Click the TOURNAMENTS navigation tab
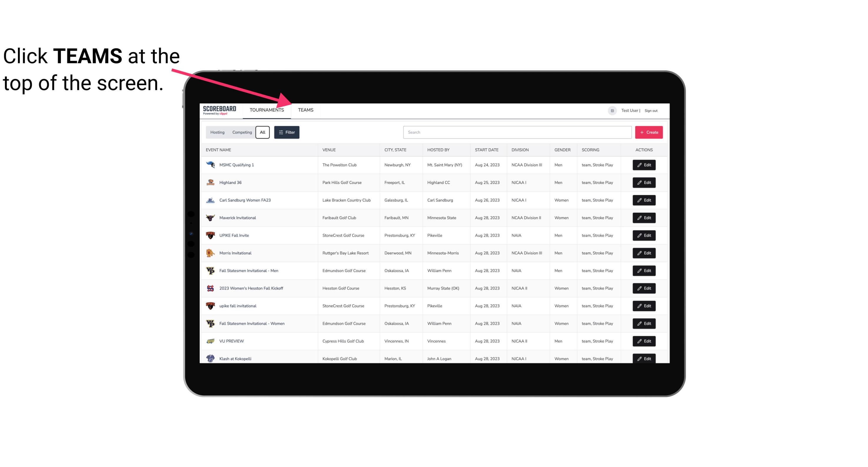Image resolution: width=868 pixels, height=467 pixels. pyautogui.click(x=267, y=110)
